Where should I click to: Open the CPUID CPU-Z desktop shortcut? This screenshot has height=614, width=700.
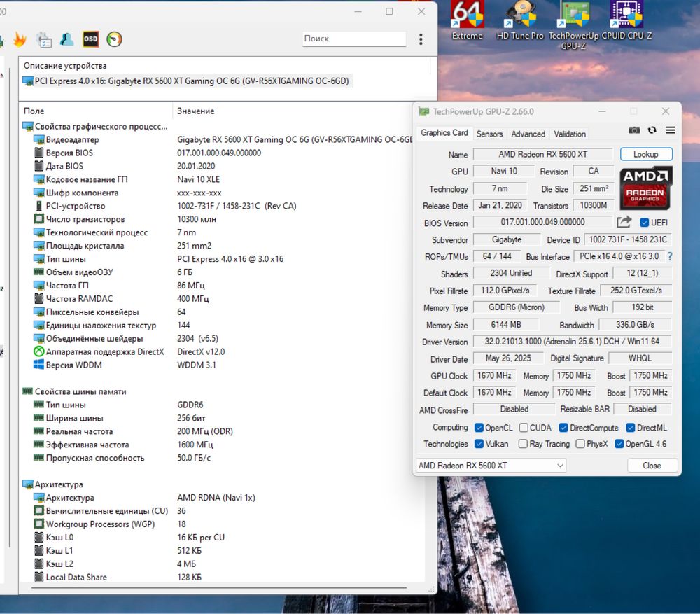(x=626, y=20)
